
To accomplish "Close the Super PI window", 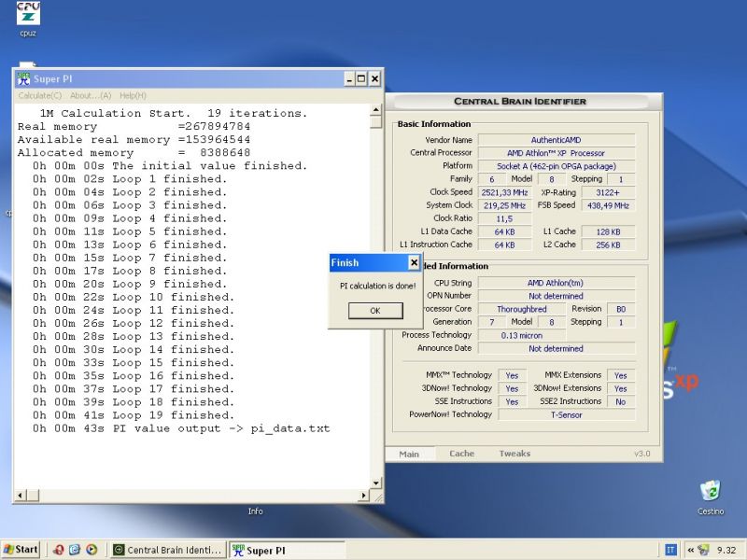I will (375, 79).
